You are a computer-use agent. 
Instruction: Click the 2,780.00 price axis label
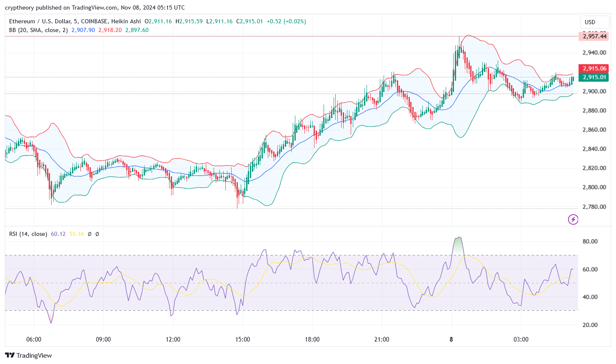[594, 206]
